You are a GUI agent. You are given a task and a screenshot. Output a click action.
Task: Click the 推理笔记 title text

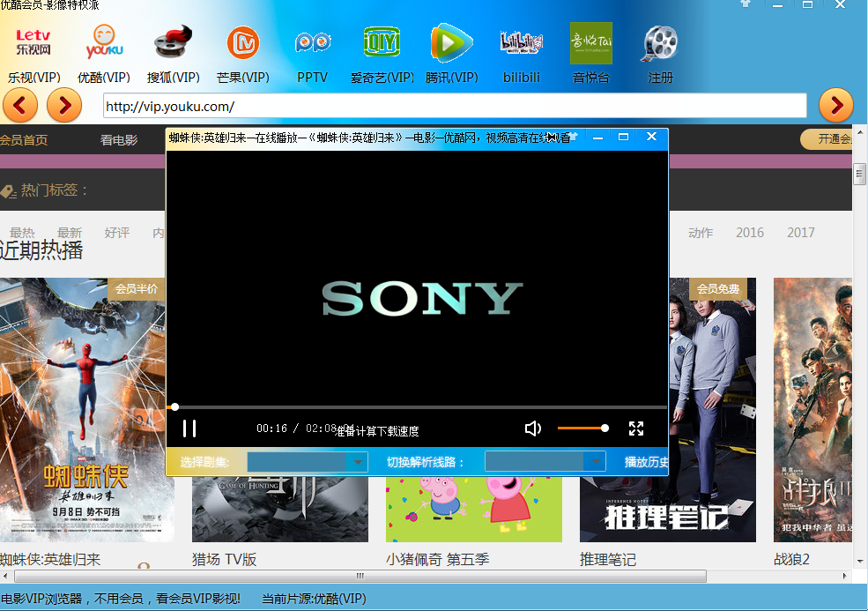[x=608, y=560]
